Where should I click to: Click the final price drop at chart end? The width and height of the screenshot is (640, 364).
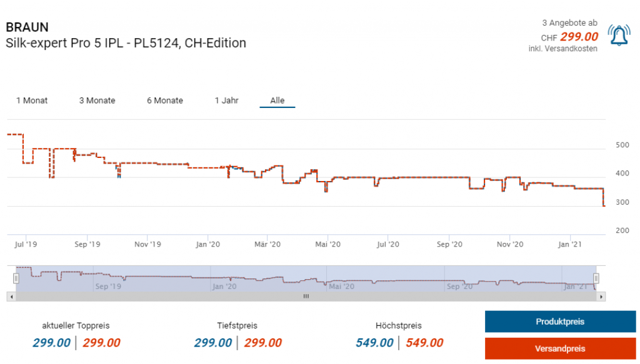point(603,199)
